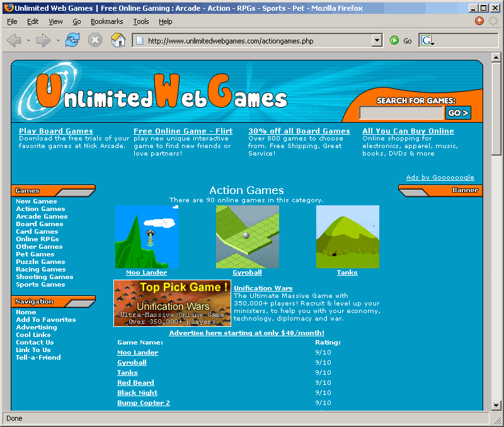Open the Puzzle Games category link
Viewport: 504px width, 427px height.
click(x=40, y=262)
